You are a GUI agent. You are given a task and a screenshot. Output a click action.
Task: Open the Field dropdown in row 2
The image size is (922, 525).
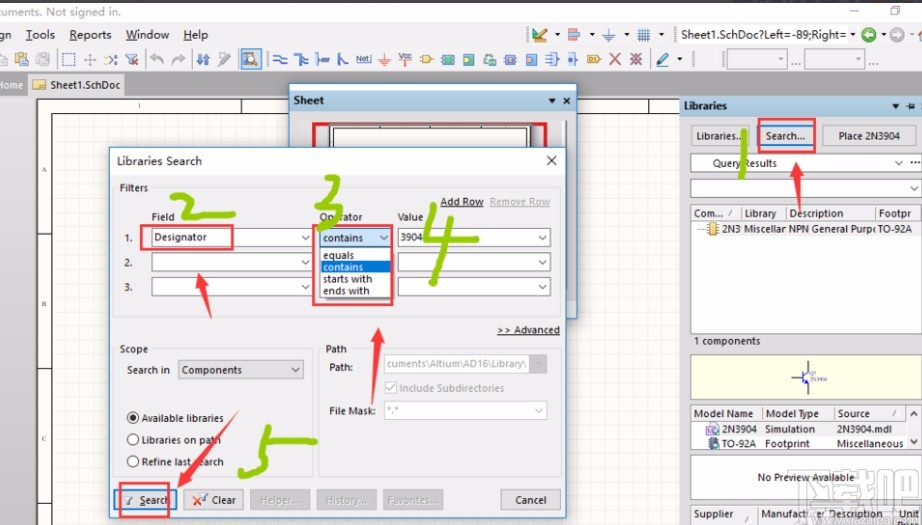305,262
